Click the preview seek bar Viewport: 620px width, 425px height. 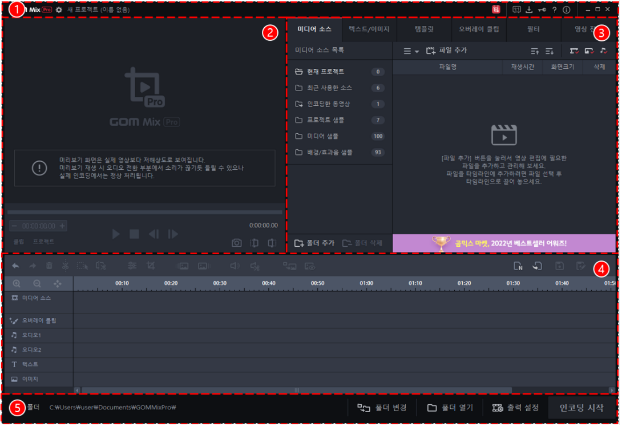(x=140, y=213)
